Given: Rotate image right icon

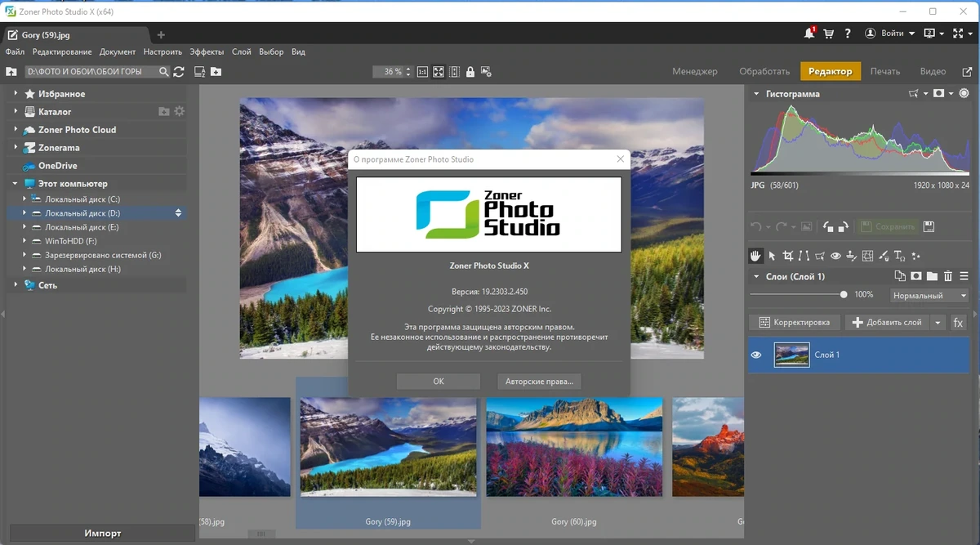Looking at the screenshot, I should 844,226.
